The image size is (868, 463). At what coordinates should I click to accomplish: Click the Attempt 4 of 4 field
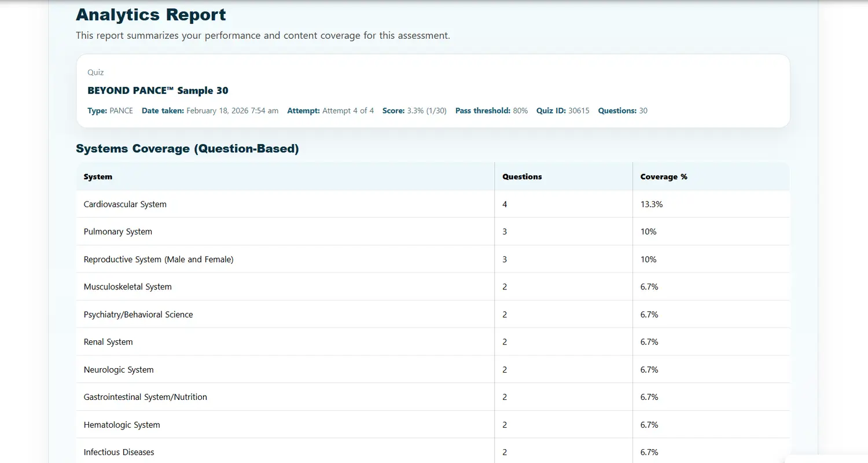click(x=330, y=111)
